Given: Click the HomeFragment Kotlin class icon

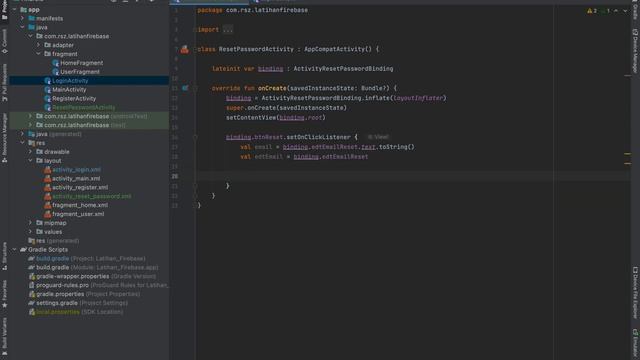Looking at the screenshot, I should coord(56,63).
